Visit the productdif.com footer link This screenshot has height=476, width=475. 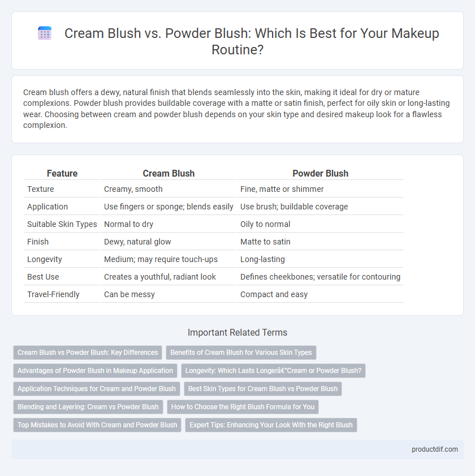pyautogui.click(x=435, y=449)
